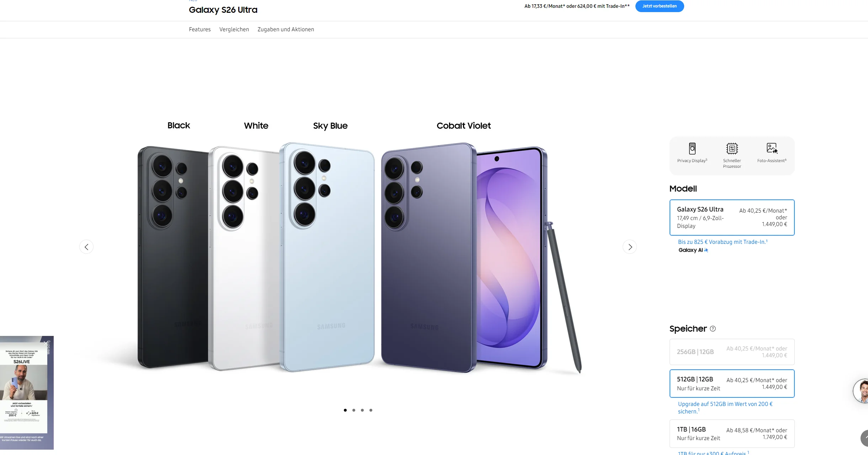Choose the 512GB | 12GB storage option
Image resolution: width=868 pixels, height=455 pixels.
(732, 384)
